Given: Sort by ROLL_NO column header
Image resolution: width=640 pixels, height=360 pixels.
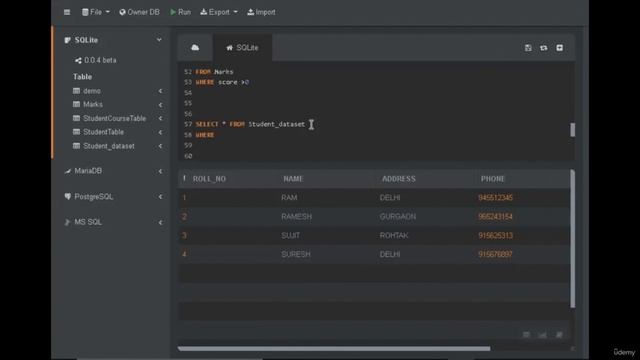Looking at the screenshot, I should [209, 179].
